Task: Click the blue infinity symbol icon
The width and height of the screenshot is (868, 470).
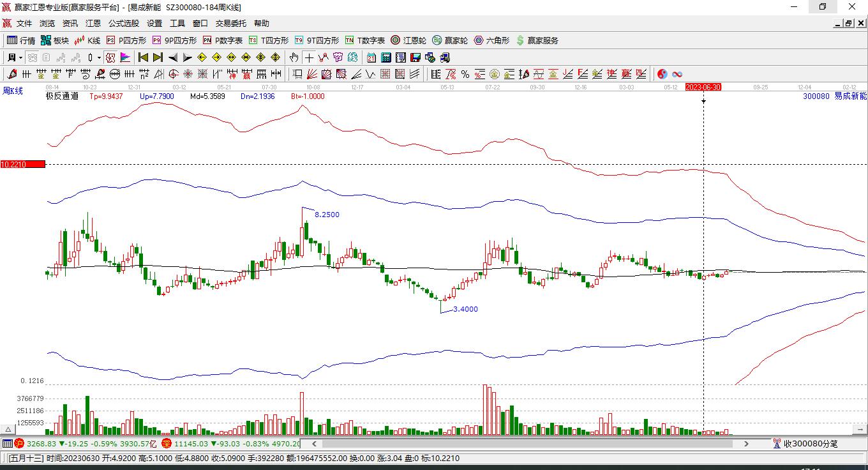Action: 677,74
